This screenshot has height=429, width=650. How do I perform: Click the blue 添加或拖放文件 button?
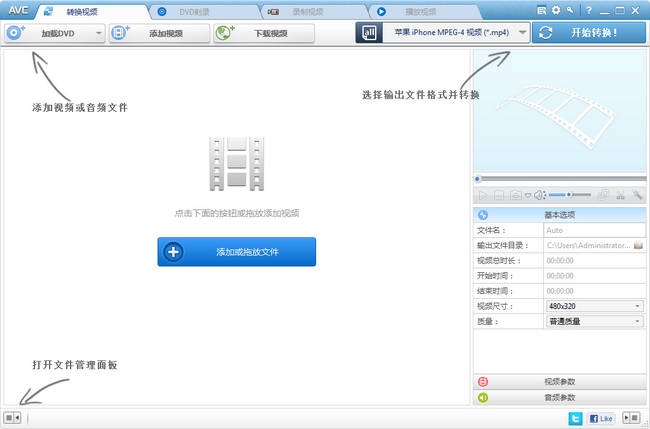tap(236, 252)
